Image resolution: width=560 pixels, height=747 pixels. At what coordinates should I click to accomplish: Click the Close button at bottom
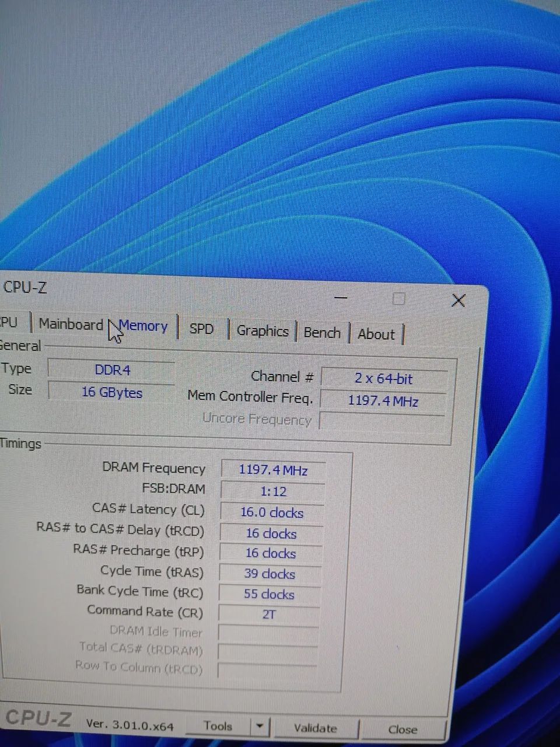[x=402, y=729]
